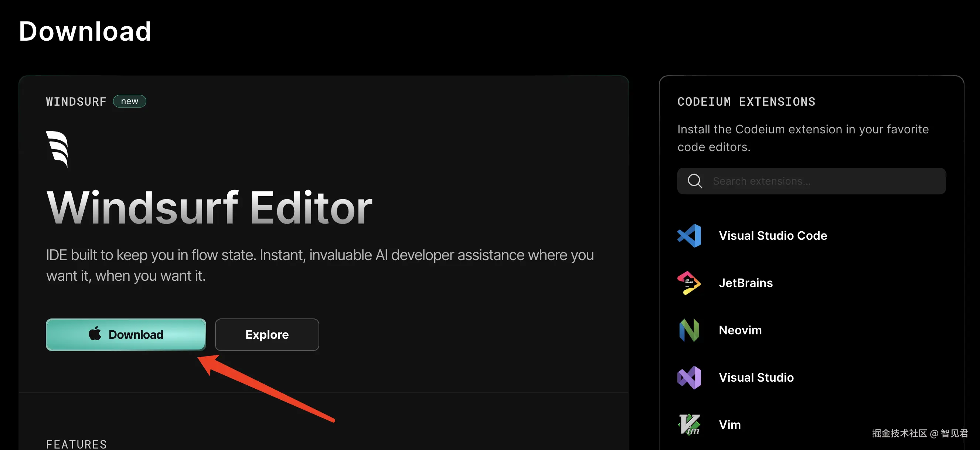Click the magnifying glass search icon
The height and width of the screenshot is (450, 980).
tap(695, 181)
